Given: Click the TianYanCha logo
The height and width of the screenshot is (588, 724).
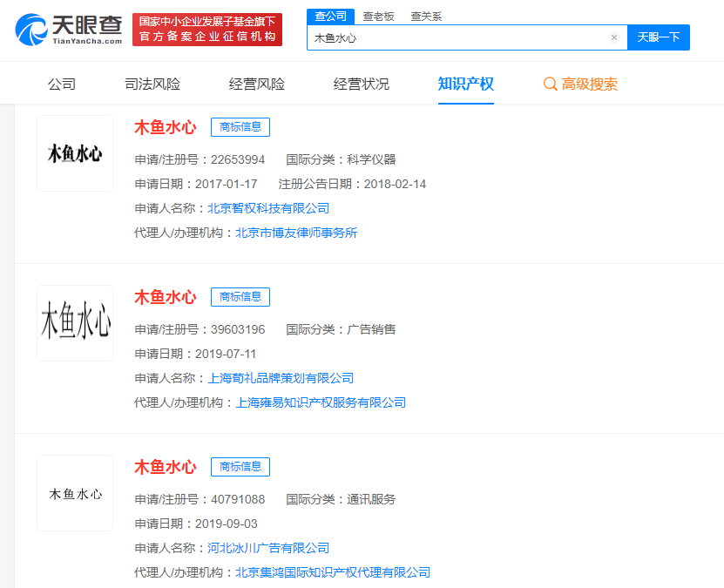Looking at the screenshot, I should pyautogui.click(x=68, y=30).
